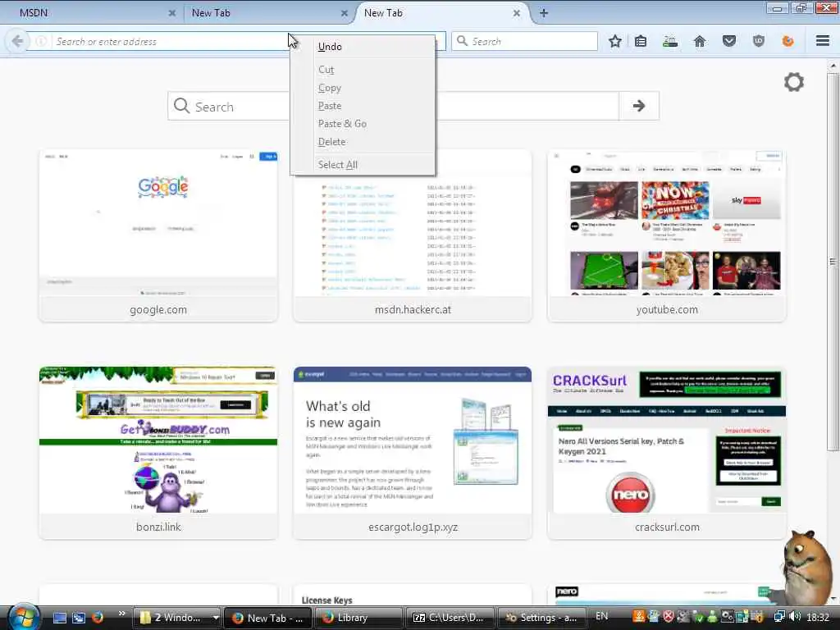Choose Cut in the context menu
This screenshot has height=630, width=840.
tap(362, 70)
